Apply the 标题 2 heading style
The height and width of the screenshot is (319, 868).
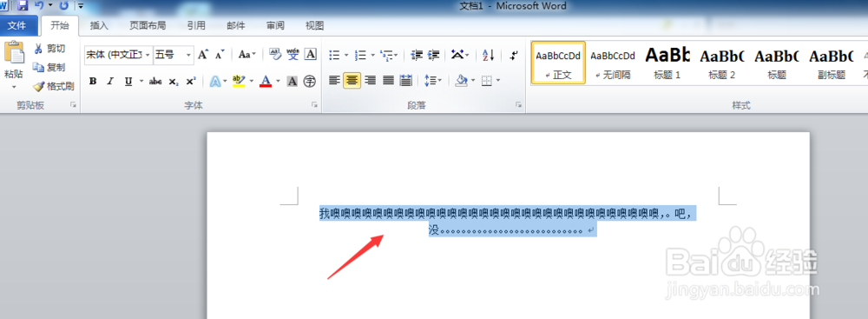point(722,63)
